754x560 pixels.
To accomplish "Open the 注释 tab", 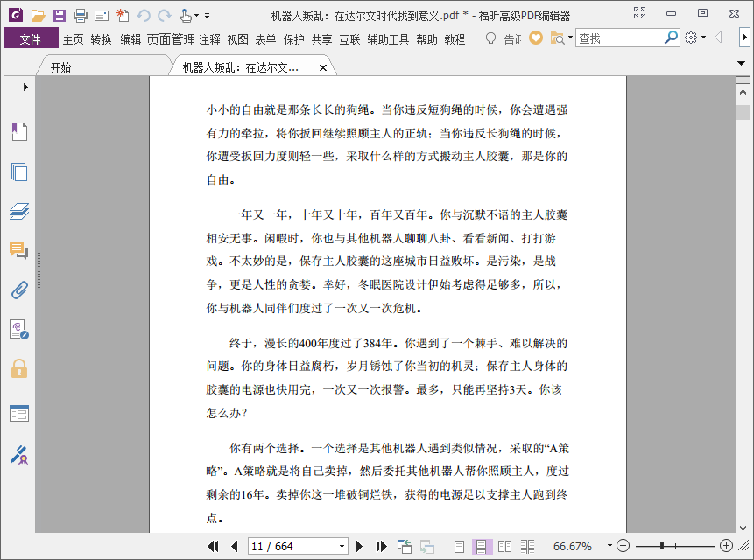I will point(209,38).
